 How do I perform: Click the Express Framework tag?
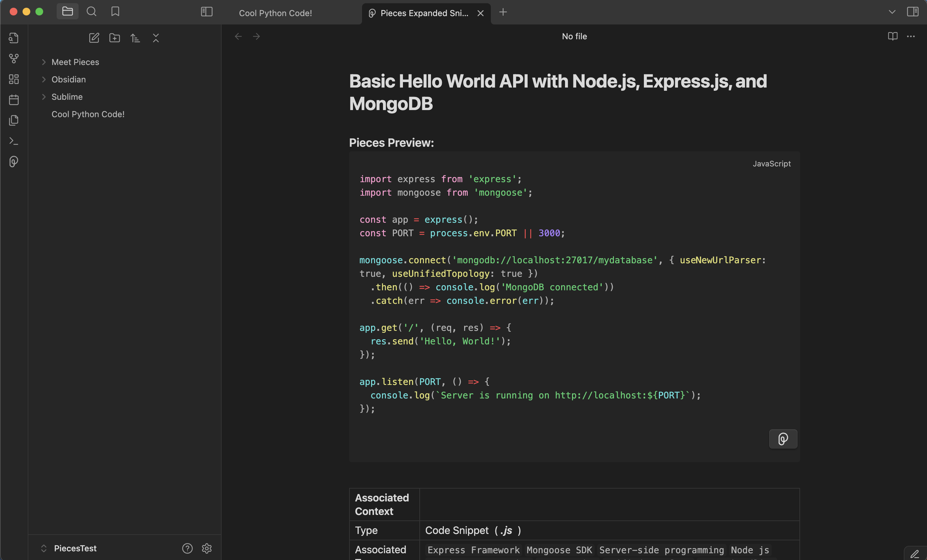473,550
